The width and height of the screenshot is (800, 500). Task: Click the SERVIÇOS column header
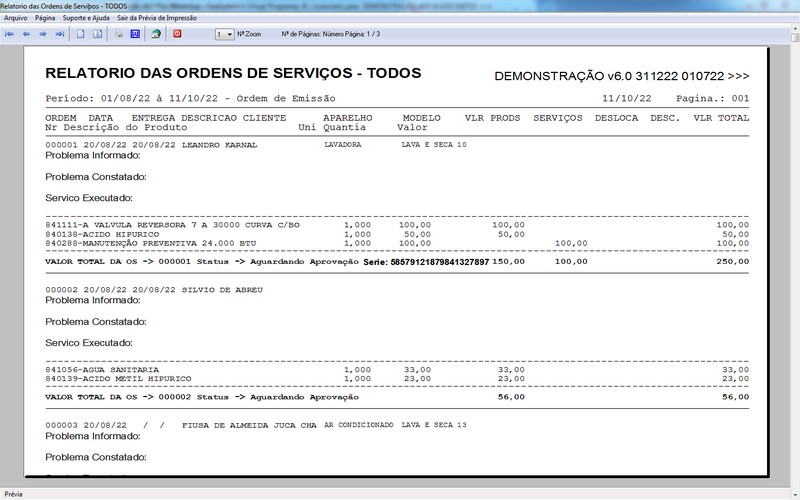558,118
